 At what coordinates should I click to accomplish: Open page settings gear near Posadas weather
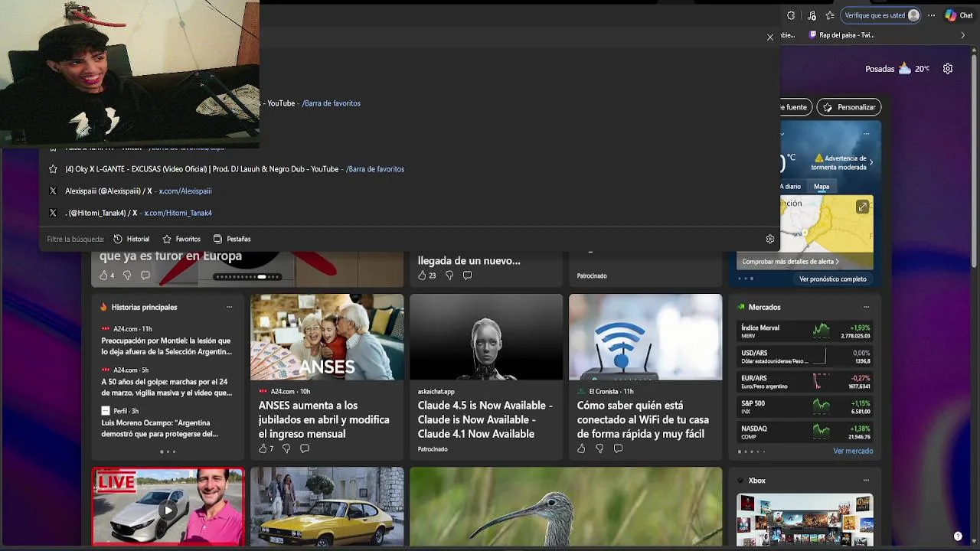[948, 68]
